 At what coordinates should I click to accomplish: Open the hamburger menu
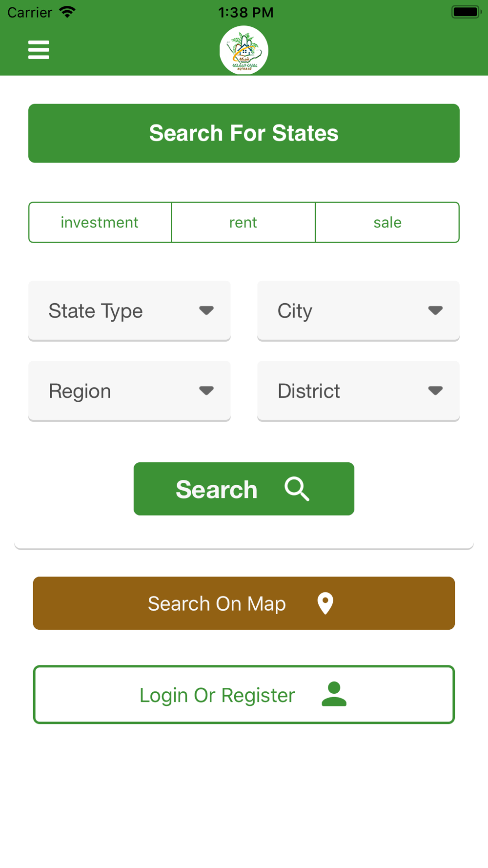click(x=39, y=50)
